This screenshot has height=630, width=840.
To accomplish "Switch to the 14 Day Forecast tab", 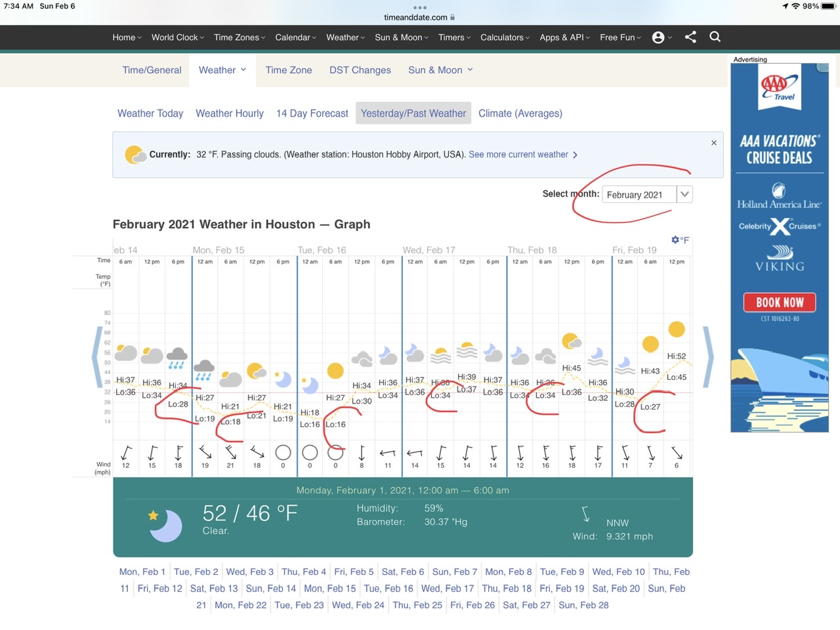I will click(312, 114).
